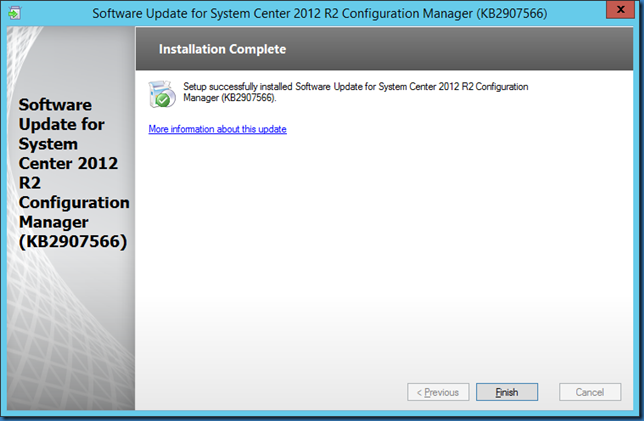
Task: Click the Previous button
Action: [438, 392]
